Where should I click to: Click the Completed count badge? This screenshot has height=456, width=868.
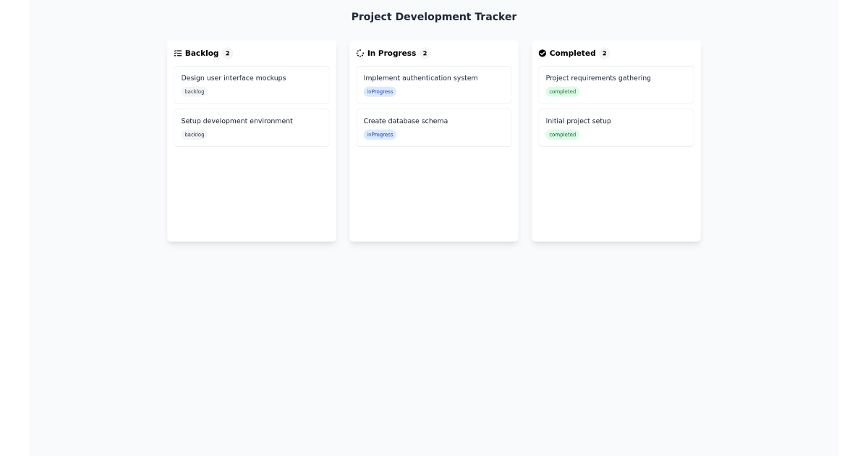click(604, 53)
